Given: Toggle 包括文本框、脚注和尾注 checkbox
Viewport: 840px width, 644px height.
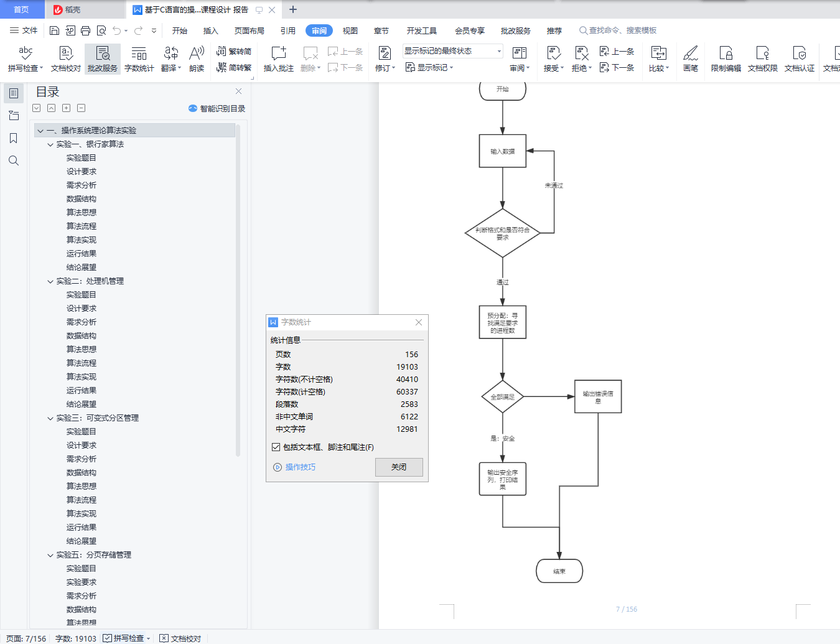Looking at the screenshot, I should pyautogui.click(x=276, y=447).
